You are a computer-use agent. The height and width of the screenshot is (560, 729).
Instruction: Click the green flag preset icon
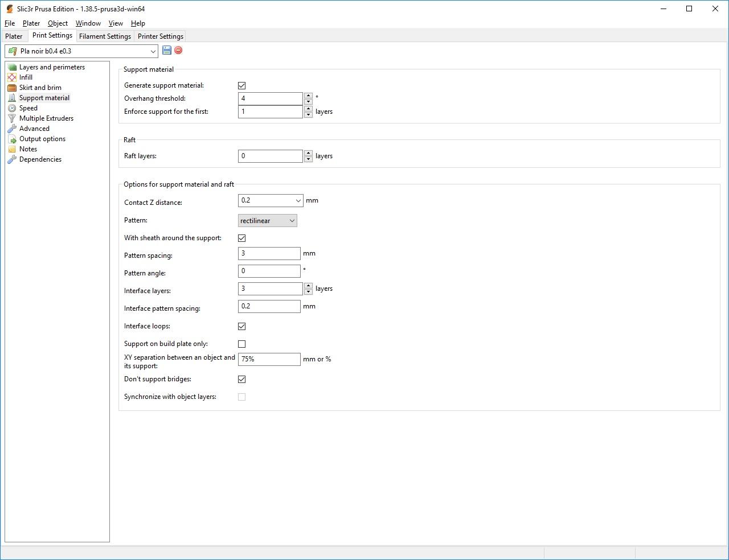pos(13,51)
